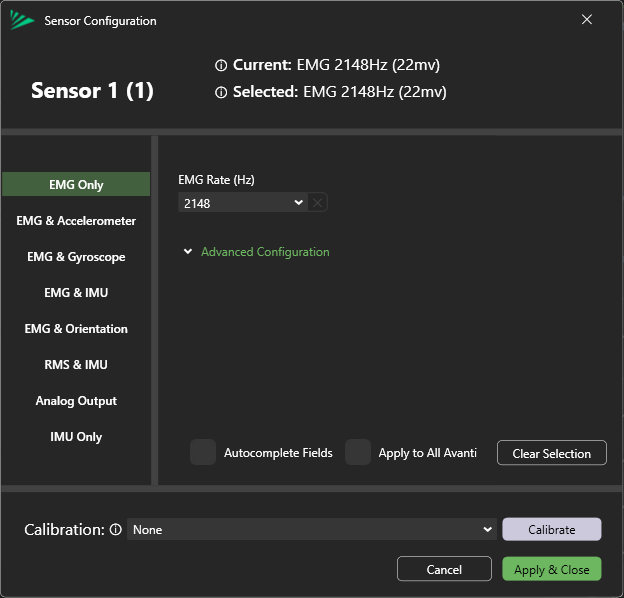Close the Sensor Configuration window
This screenshot has width=624, height=598.
(587, 20)
